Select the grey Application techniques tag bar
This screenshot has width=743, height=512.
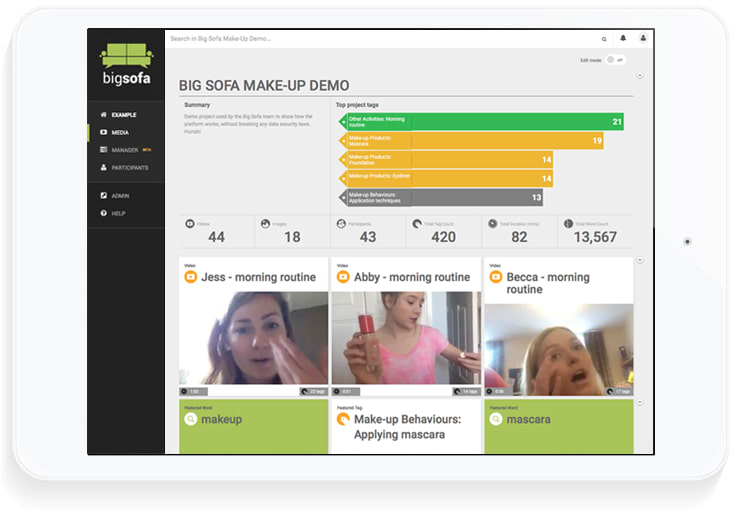(x=441, y=198)
